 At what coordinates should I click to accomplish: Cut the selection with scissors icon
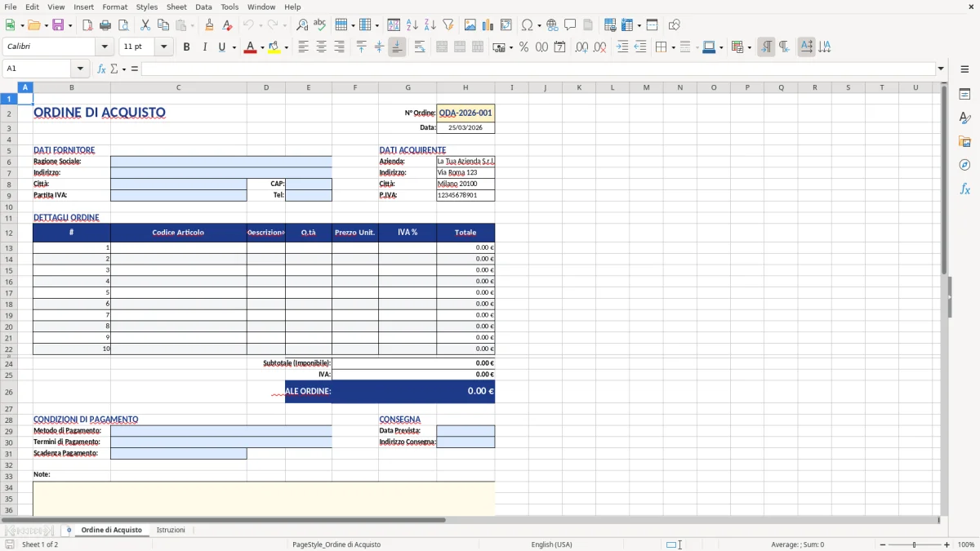point(145,25)
